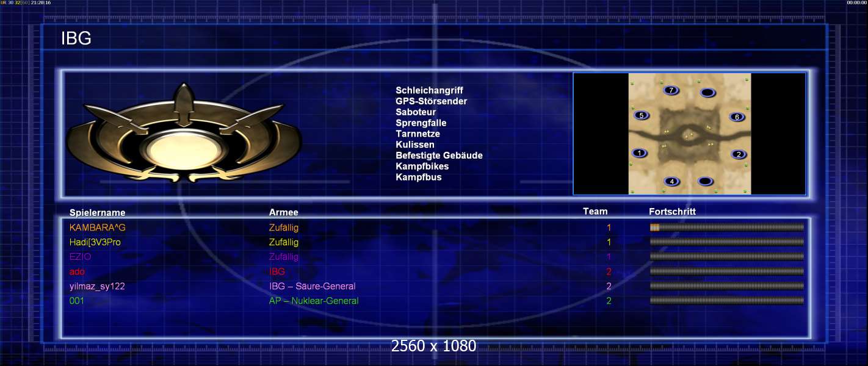Click the yilmaz_sy122 progress bar
Image resolution: width=868 pixels, height=366 pixels.
point(727,286)
